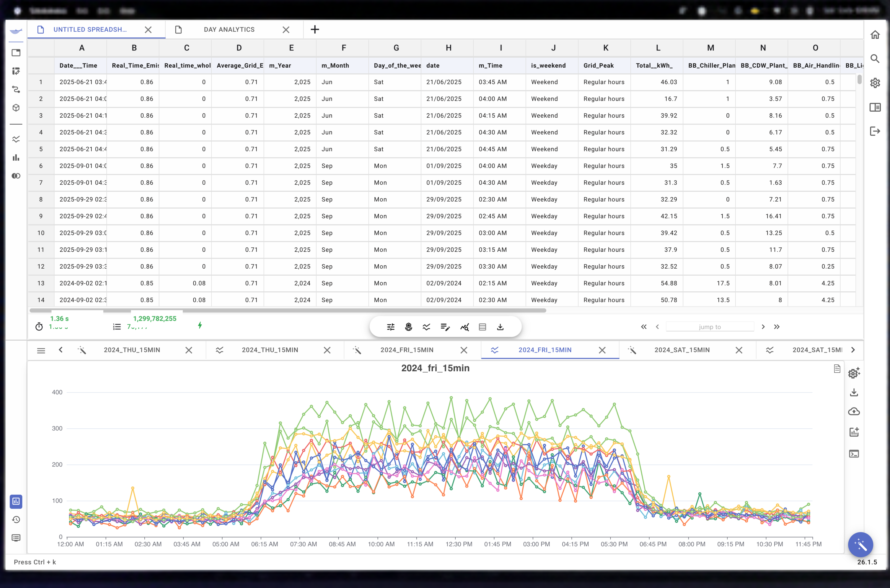Click the numbered list row count icon

(117, 327)
